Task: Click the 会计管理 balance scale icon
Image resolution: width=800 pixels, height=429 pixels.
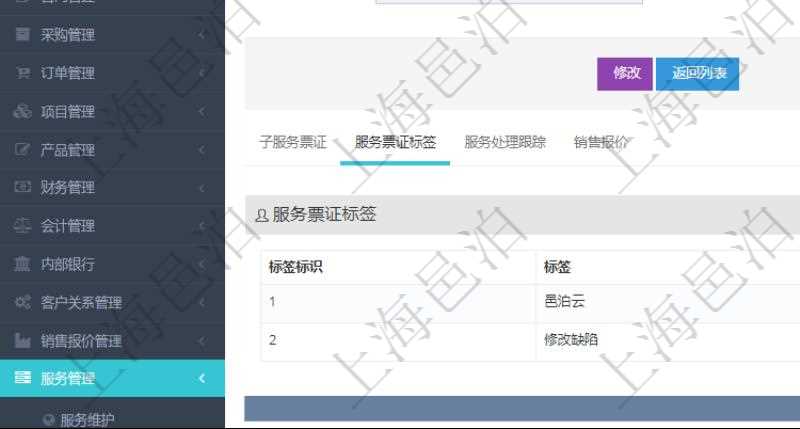Action: click(22, 226)
